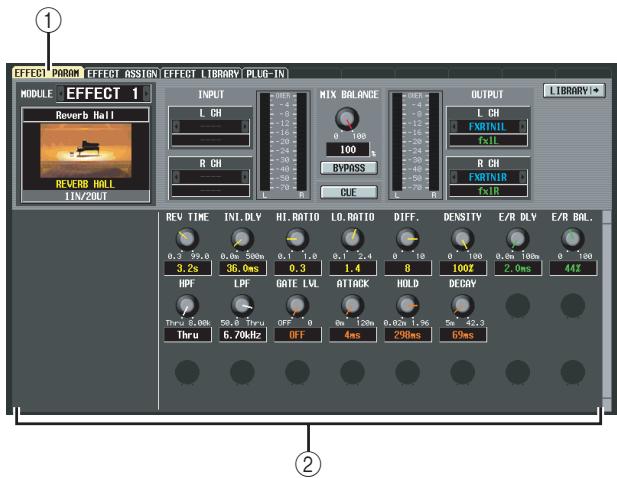Click the DECAY value 69ms
The image size is (617, 478).
point(463,335)
